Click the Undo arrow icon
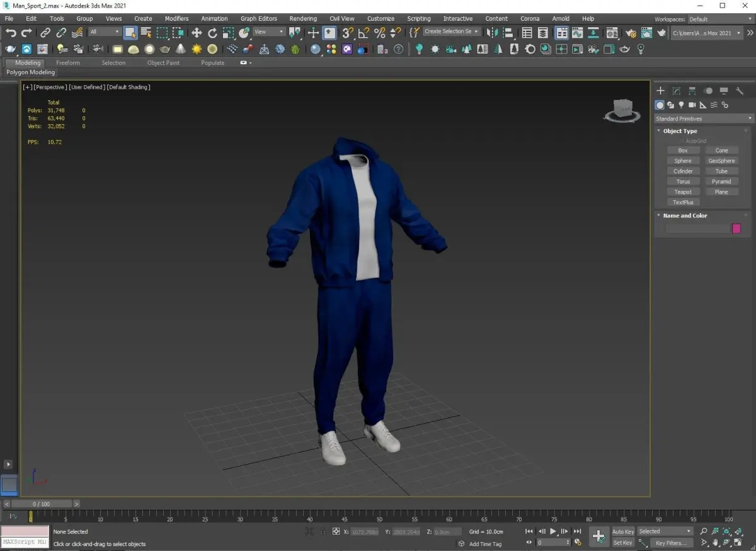This screenshot has height=551, width=756. (x=11, y=33)
